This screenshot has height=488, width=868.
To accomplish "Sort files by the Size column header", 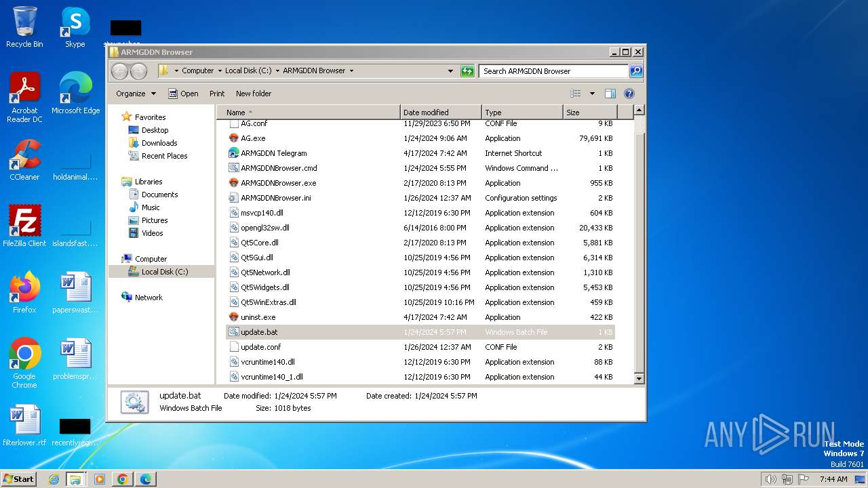I will click(590, 113).
